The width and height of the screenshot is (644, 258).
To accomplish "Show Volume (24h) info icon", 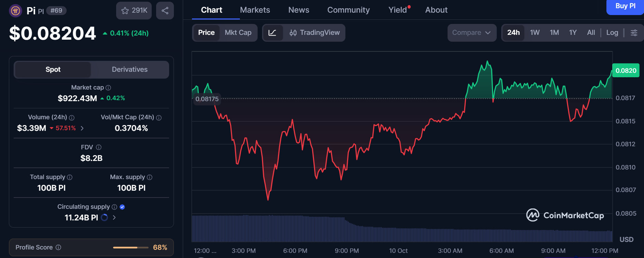I will pyautogui.click(x=72, y=118).
